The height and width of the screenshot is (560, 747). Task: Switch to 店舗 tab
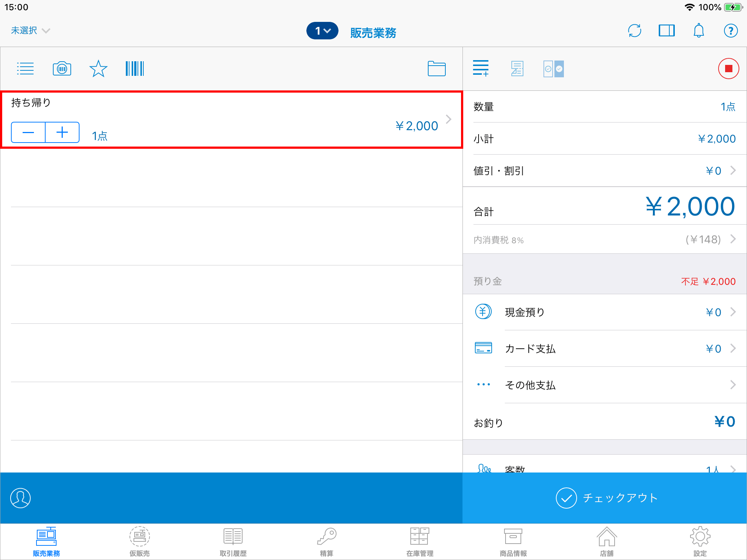(x=607, y=542)
